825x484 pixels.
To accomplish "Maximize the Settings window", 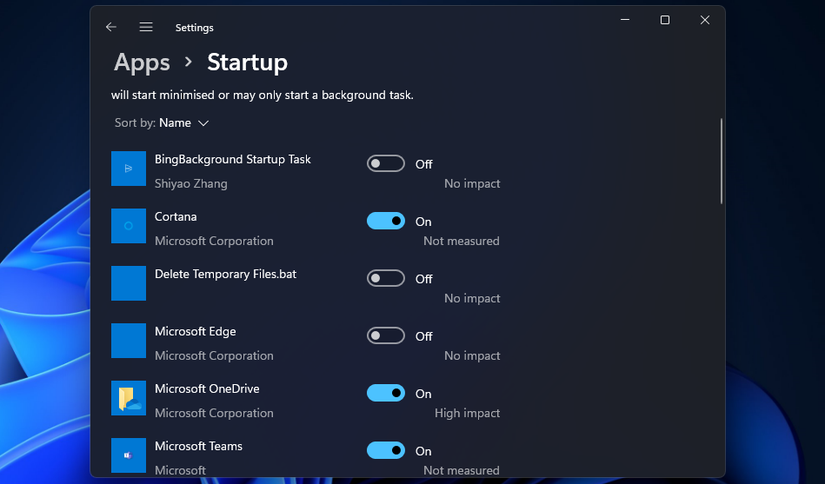I will 665,20.
